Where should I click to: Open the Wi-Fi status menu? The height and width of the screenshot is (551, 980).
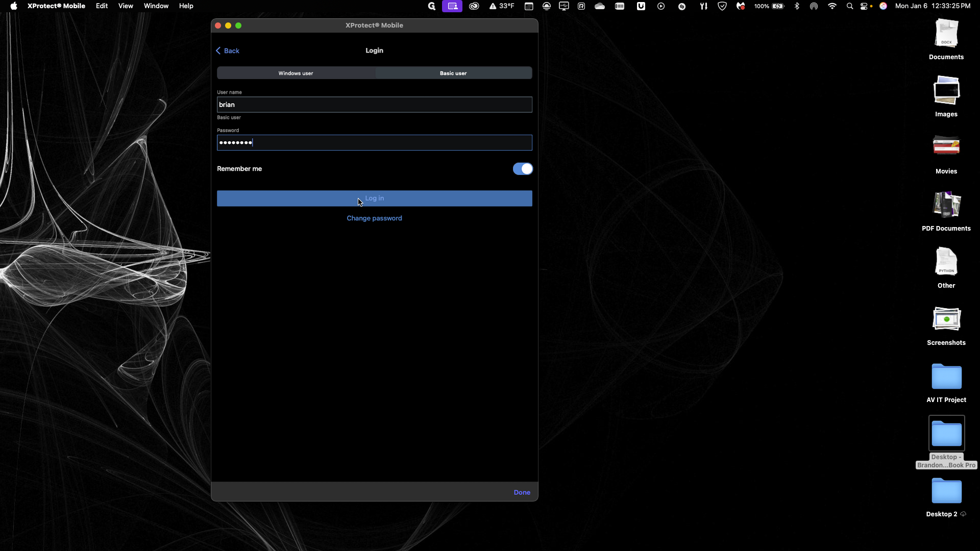[832, 6]
